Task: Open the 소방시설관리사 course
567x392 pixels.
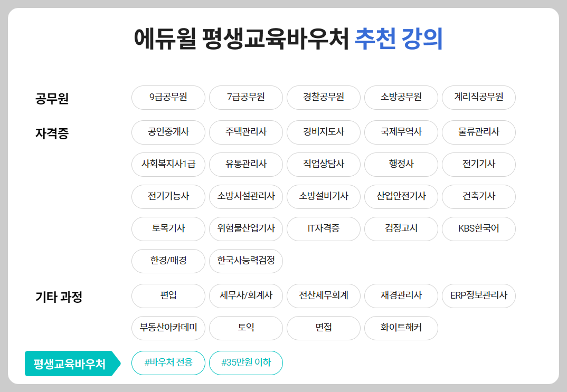Action: pos(245,196)
